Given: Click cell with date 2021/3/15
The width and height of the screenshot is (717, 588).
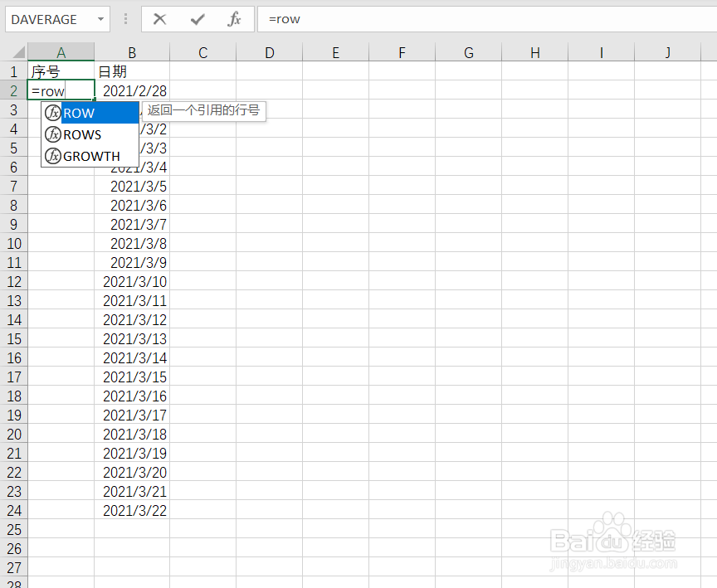Looking at the screenshot, I should (132, 377).
